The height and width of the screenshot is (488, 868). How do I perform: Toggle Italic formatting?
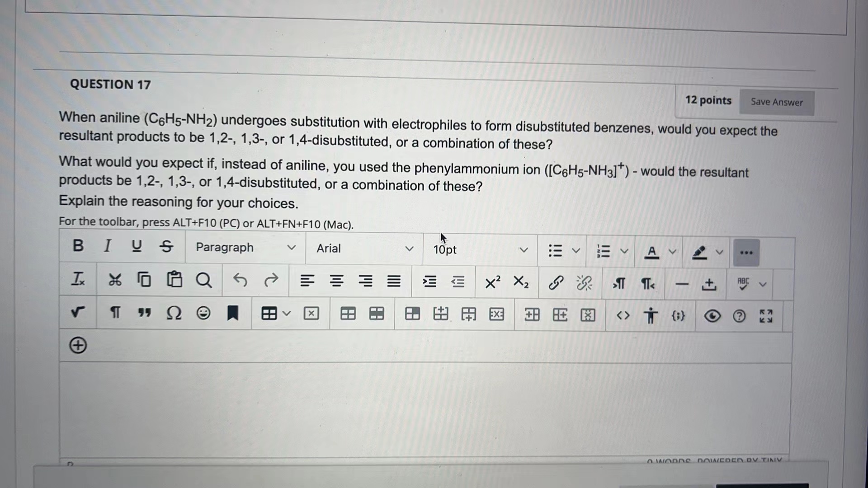[x=107, y=246]
